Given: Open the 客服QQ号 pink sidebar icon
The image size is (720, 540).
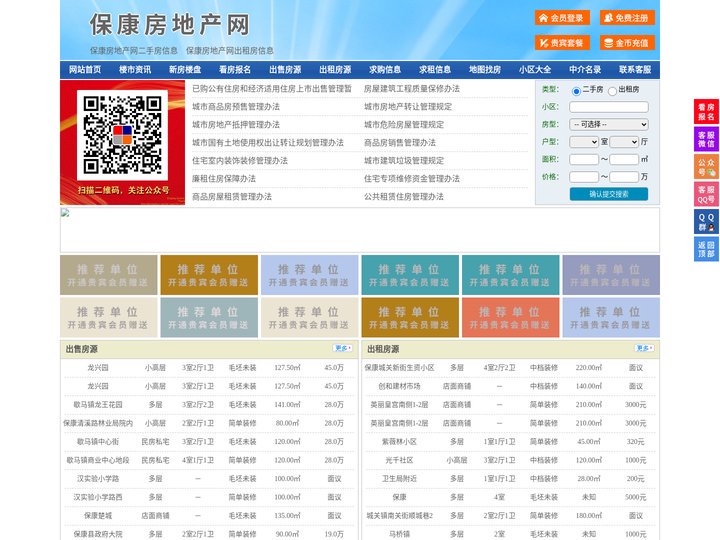Looking at the screenshot, I should [706, 194].
